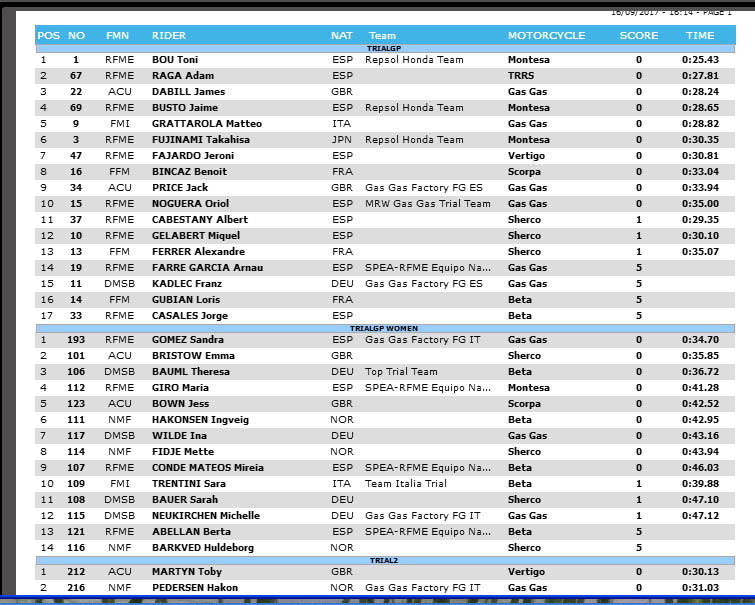The height and width of the screenshot is (605, 755).
Task: Select rider name GRATTAROLA Matteo
Action: [x=207, y=124]
